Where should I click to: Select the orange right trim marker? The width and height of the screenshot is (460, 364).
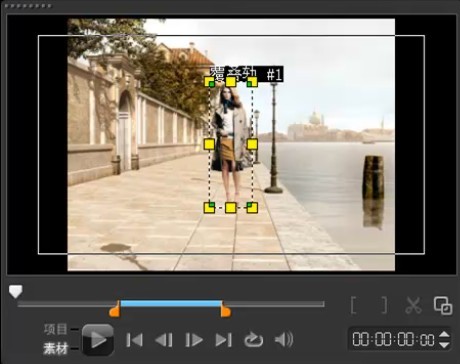pyautogui.click(x=226, y=310)
